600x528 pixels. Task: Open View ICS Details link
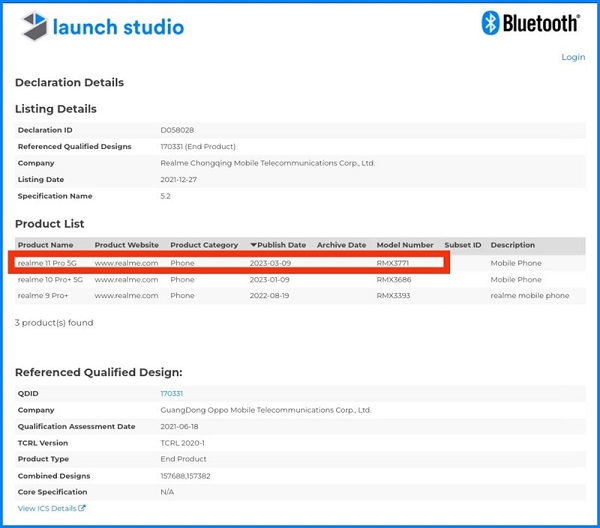click(47, 509)
